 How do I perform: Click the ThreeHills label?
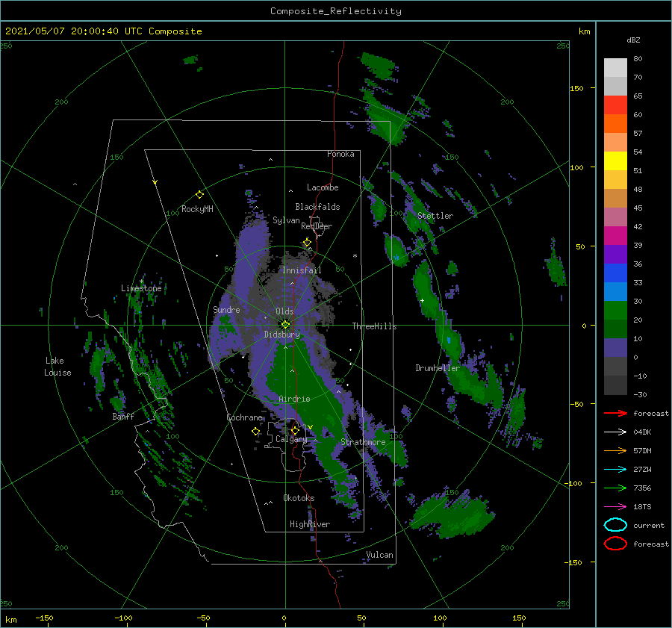click(x=375, y=326)
